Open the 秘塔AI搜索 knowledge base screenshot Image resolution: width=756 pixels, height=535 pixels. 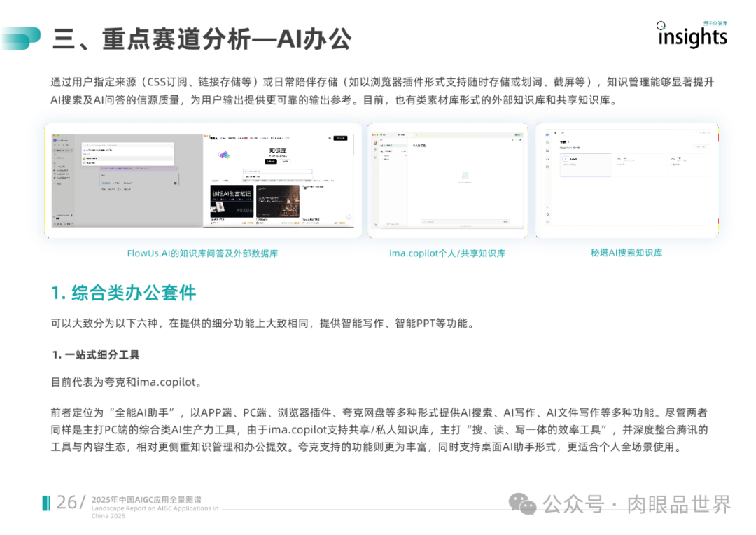pyautogui.click(x=627, y=181)
